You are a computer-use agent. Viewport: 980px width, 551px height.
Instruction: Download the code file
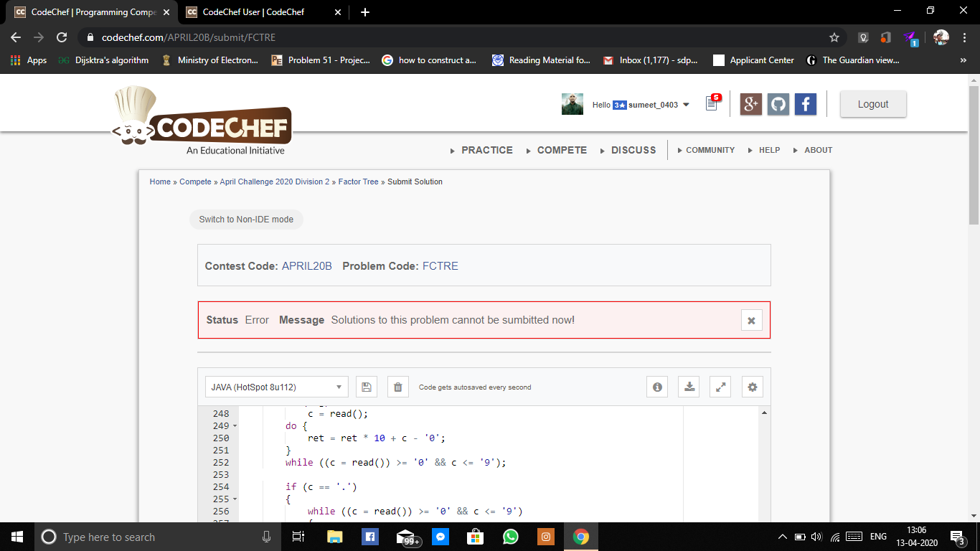(689, 387)
